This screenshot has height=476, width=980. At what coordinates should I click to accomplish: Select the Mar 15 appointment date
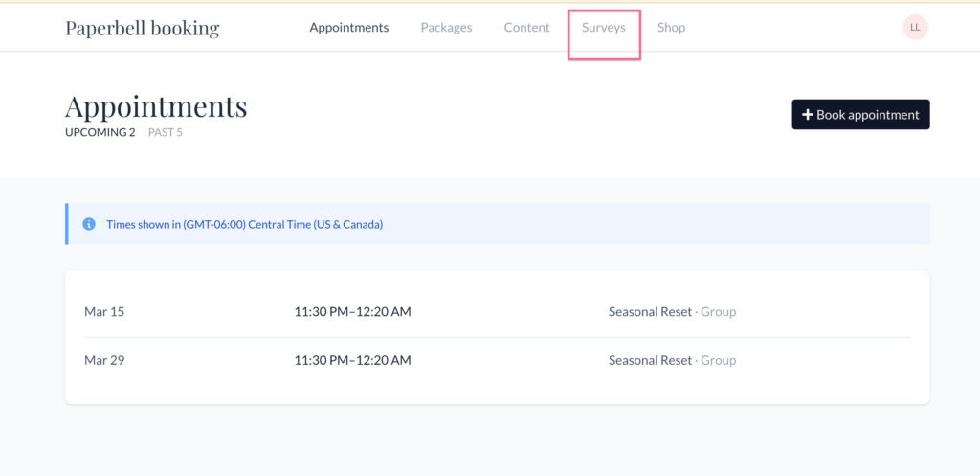point(104,312)
